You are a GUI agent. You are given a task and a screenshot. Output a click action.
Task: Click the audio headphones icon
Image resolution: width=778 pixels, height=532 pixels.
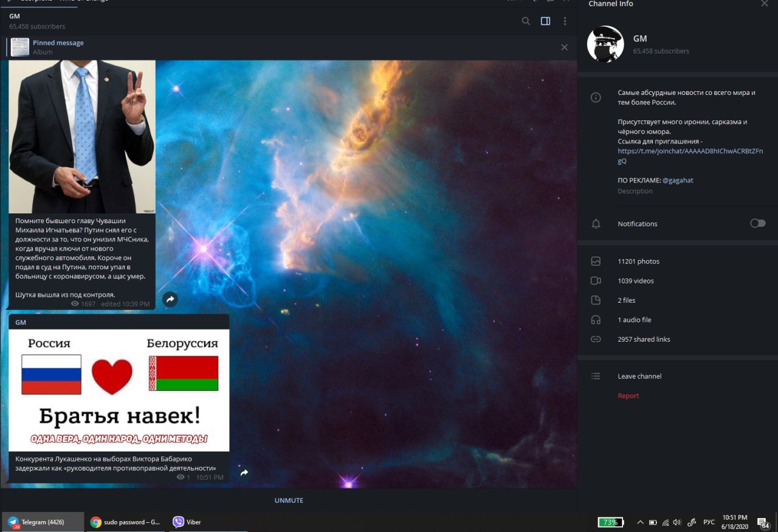point(596,320)
